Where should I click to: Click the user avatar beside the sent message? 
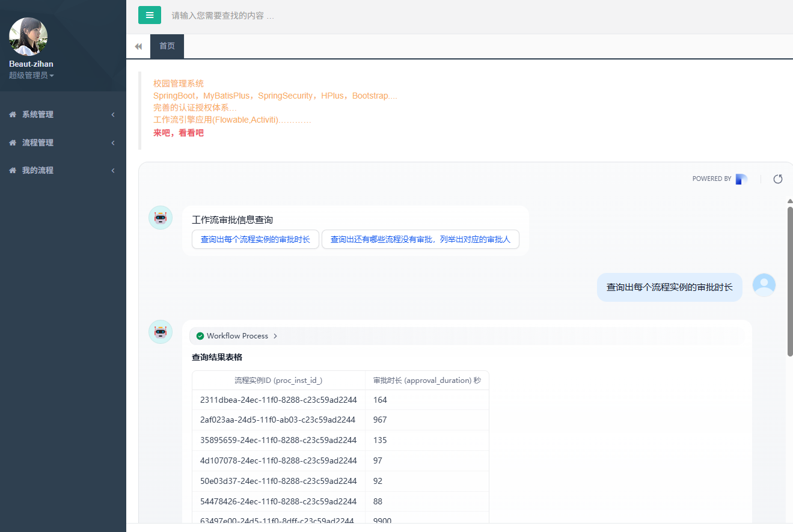click(x=764, y=285)
